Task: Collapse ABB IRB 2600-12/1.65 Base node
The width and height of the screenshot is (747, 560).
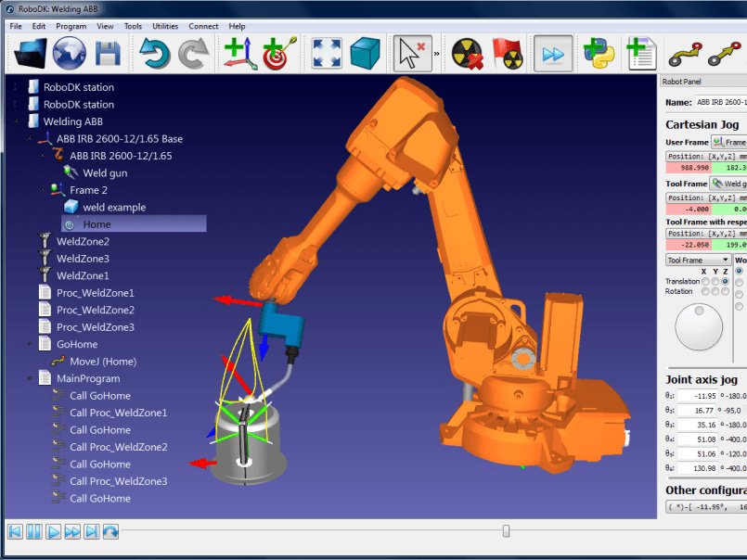Action: (30, 138)
